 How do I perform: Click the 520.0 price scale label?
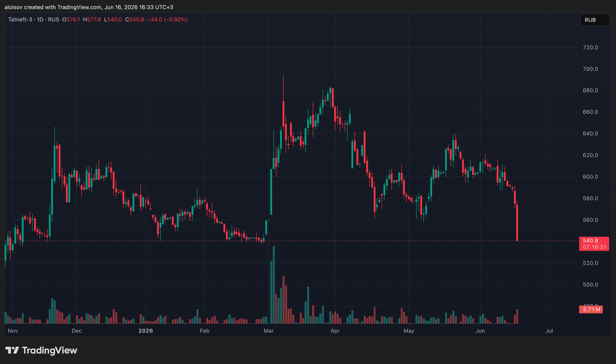[x=590, y=263]
